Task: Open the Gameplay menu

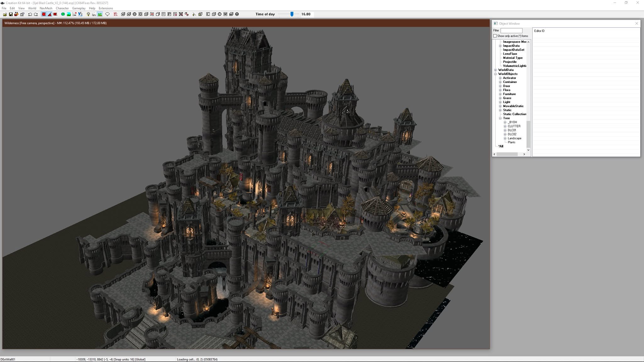Action: [x=79, y=8]
